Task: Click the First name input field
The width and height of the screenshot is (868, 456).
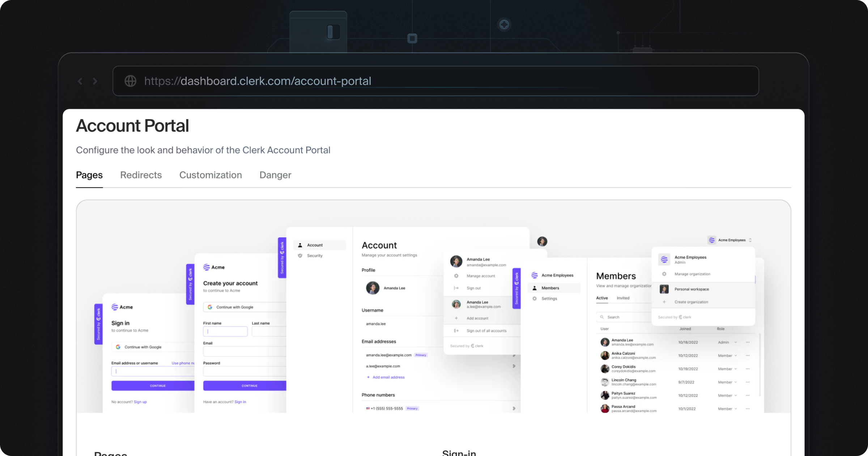Action: [225, 331]
